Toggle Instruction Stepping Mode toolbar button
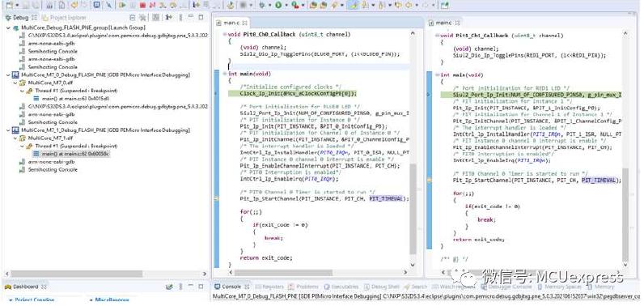Image resolution: width=644 pixels, height=306 pixels. tap(197, 6)
